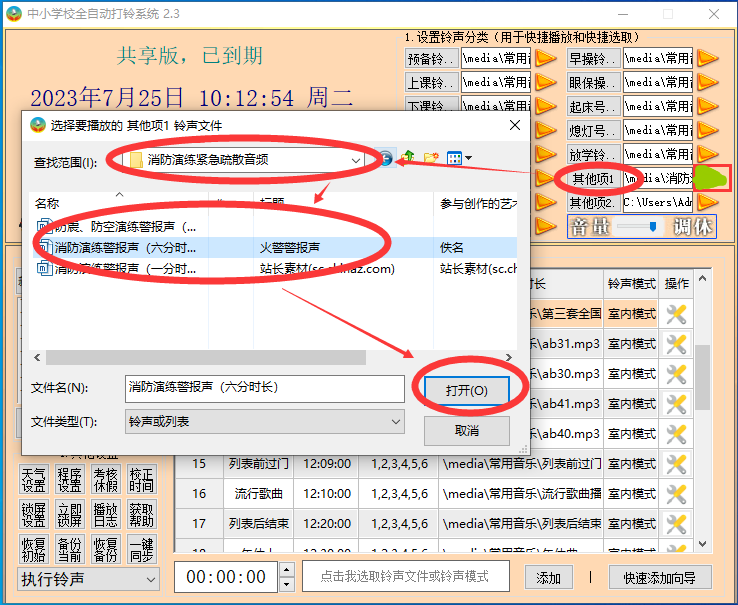This screenshot has height=605, width=738.
Task: Open 程序设置 settings
Action: [x=70, y=480]
